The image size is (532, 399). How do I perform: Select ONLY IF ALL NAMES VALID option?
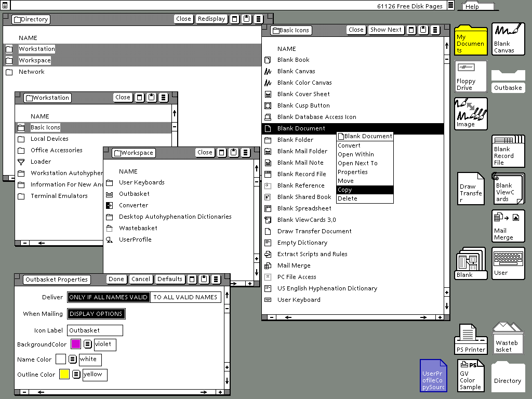108,297
